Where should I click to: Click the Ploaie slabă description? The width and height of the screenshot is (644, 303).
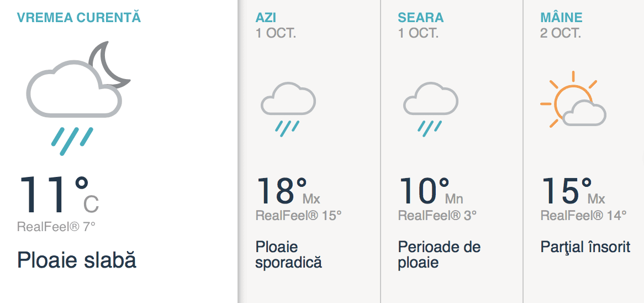click(x=77, y=260)
